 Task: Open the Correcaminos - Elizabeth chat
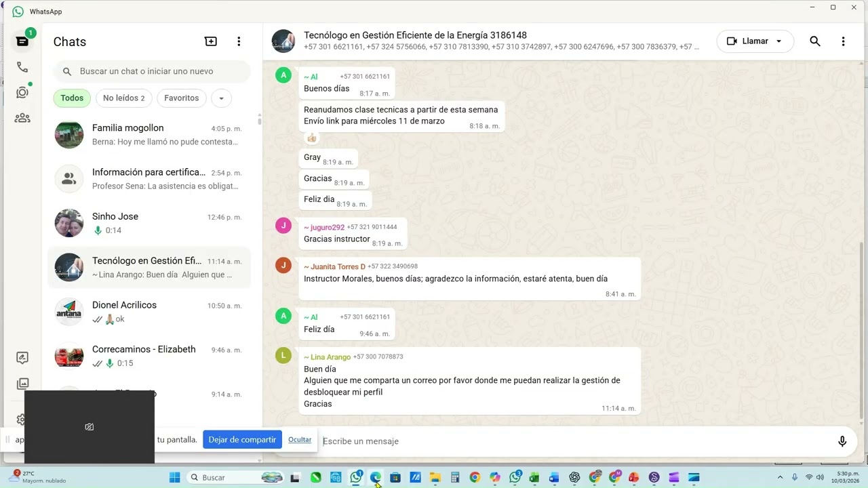coord(149,356)
